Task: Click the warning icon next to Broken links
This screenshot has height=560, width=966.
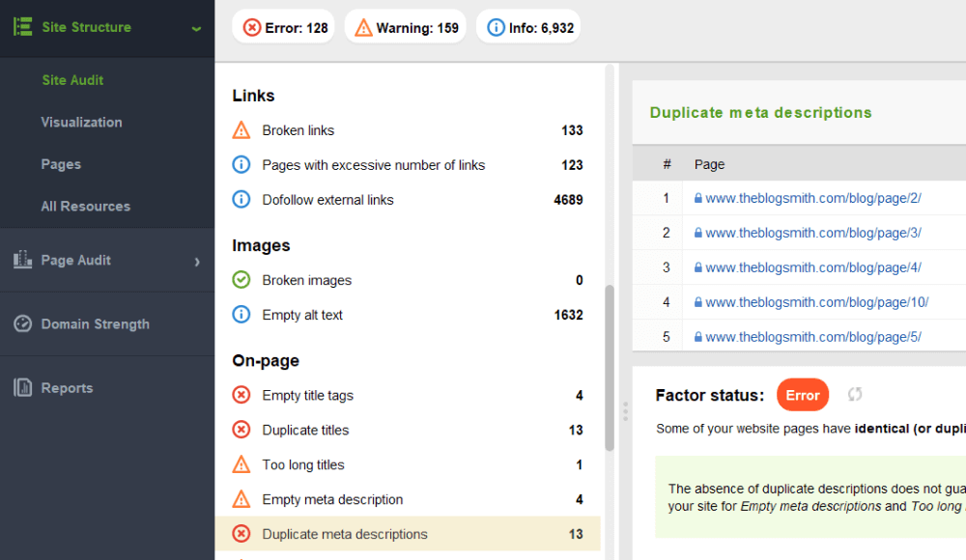Action: pyautogui.click(x=241, y=130)
